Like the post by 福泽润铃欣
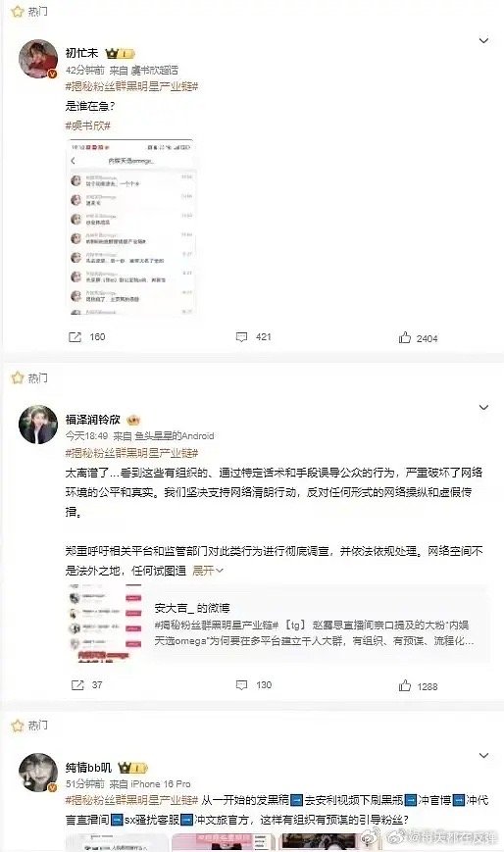 pyautogui.click(x=418, y=685)
